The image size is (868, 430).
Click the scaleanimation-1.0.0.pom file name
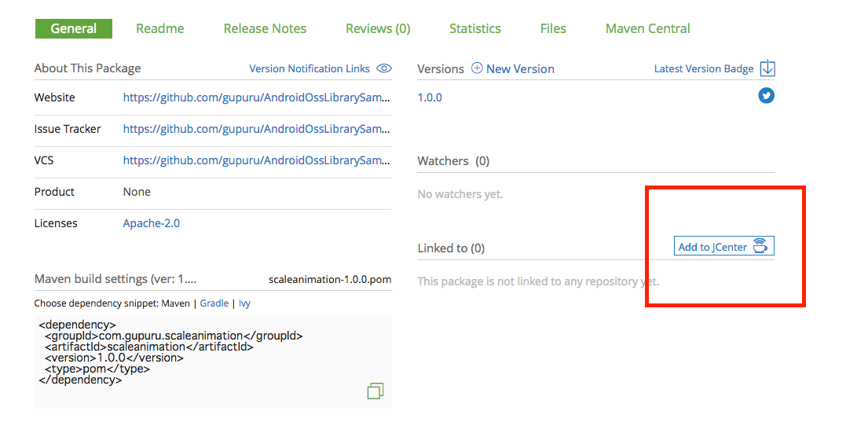330,279
